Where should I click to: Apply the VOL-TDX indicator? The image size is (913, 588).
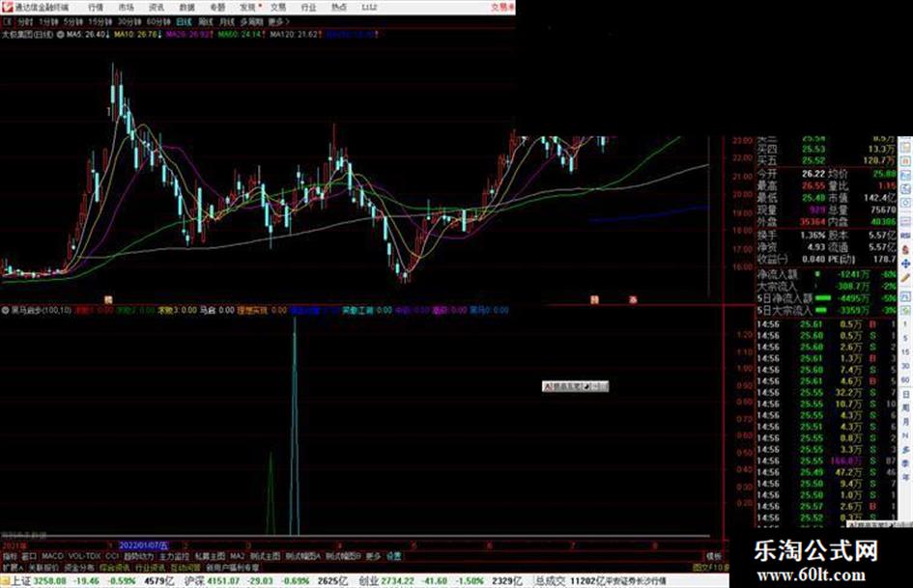tap(84, 556)
